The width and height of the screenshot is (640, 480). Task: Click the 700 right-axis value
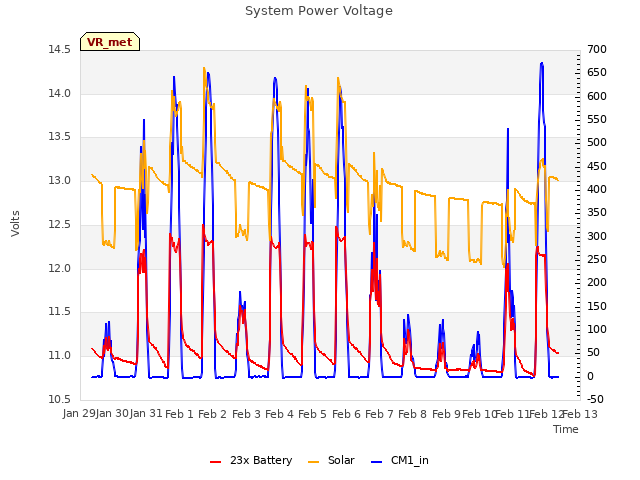tap(597, 50)
